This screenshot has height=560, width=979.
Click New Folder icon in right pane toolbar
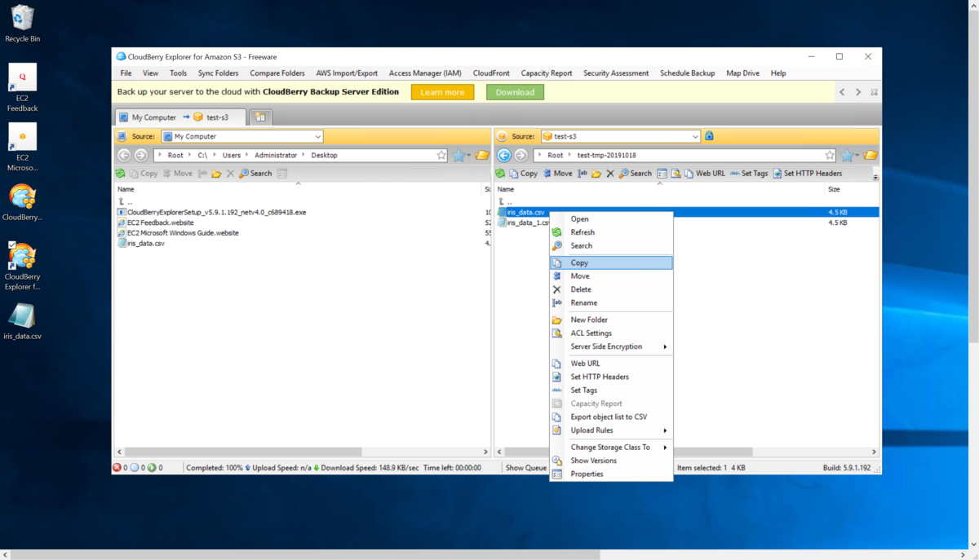tap(596, 174)
